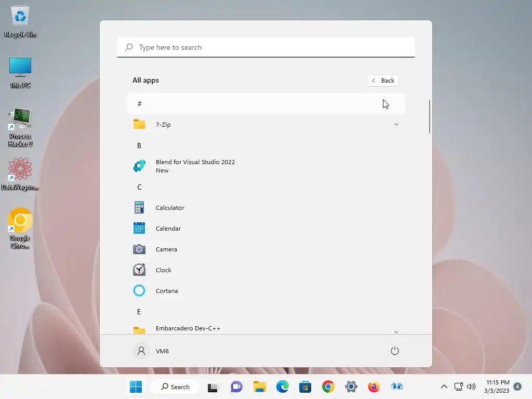Click the volume speaker tray icon
The height and width of the screenshot is (399, 532).
tap(471, 387)
